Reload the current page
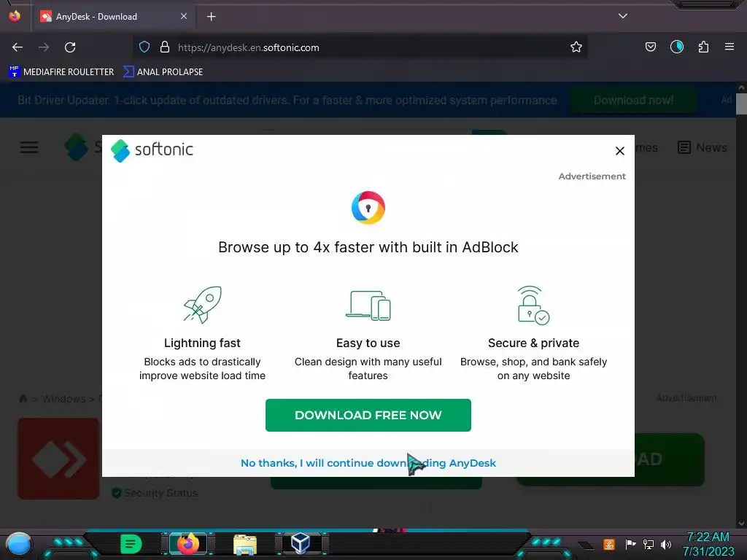Viewport: 747px width, 560px height. (70, 47)
